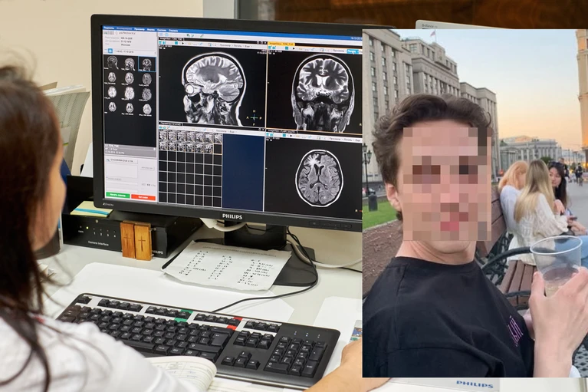
Task: Select the highlighted coronal series thumbnail
Action: tap(146, 64)
